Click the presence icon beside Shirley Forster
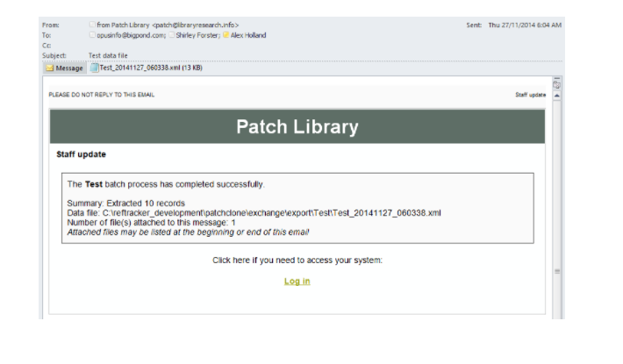Screen dimensions: 623x364 coord(172,35)
